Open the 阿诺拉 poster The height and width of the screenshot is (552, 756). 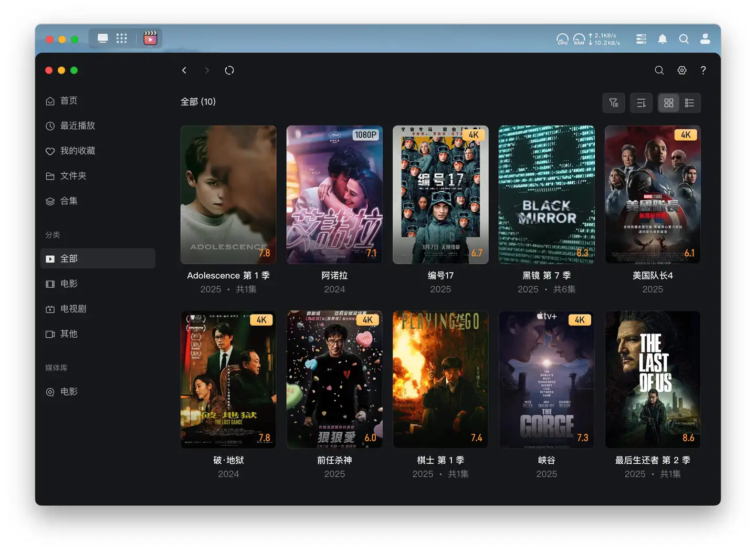(334, 194)
